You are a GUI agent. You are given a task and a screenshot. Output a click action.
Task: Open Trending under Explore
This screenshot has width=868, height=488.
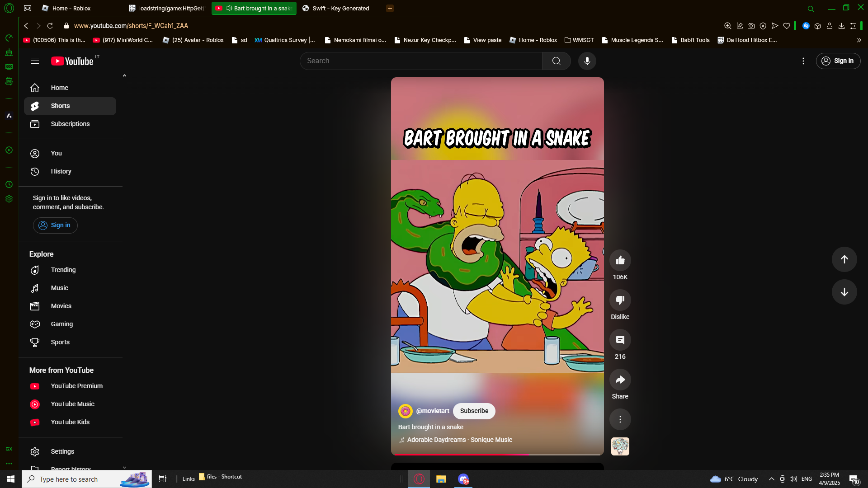(x=70, y=270)
